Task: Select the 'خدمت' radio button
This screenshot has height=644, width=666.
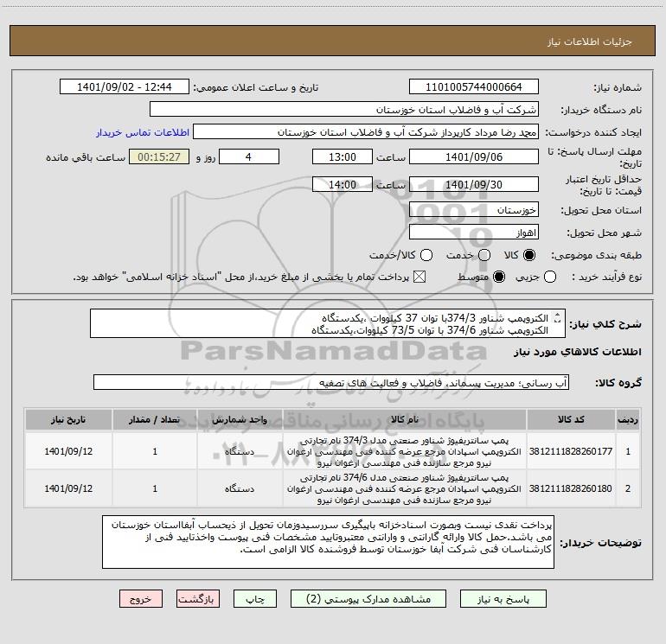Action: 484,255
